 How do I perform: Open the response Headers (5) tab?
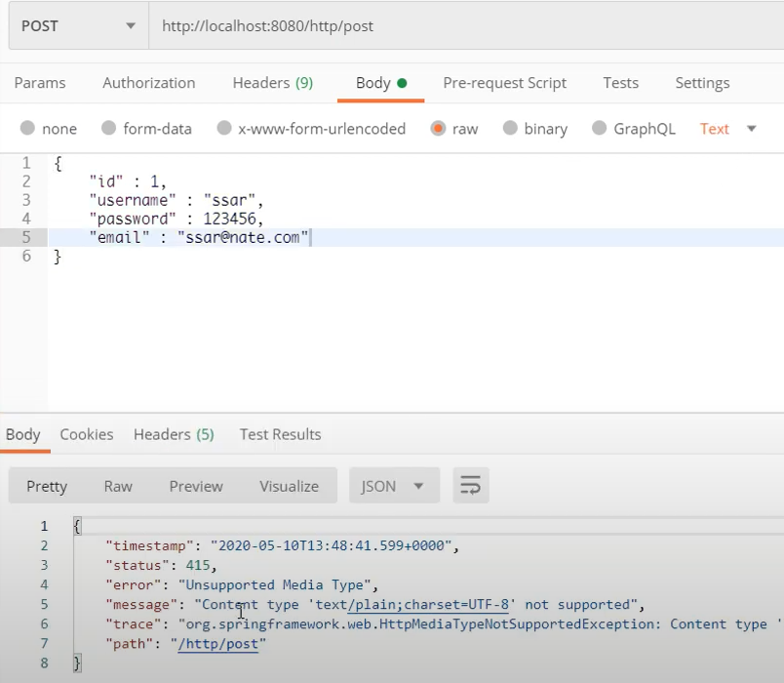pos(174,434)
